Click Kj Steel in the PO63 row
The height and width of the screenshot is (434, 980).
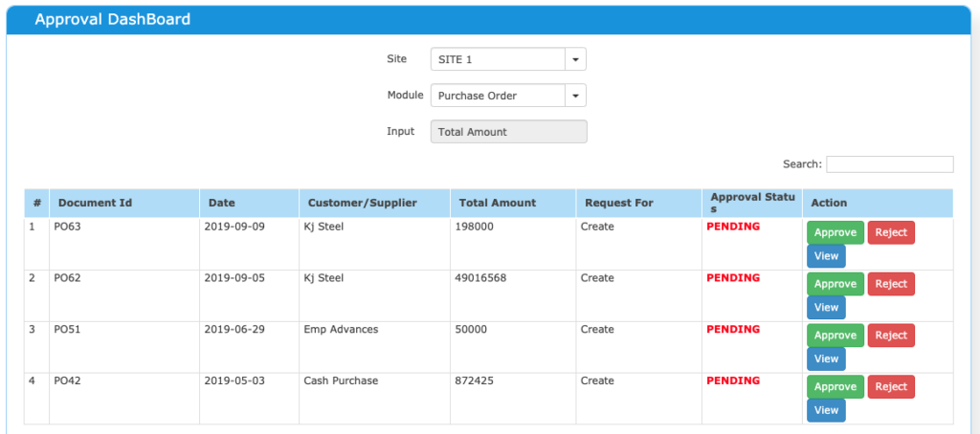pos(323,227)
